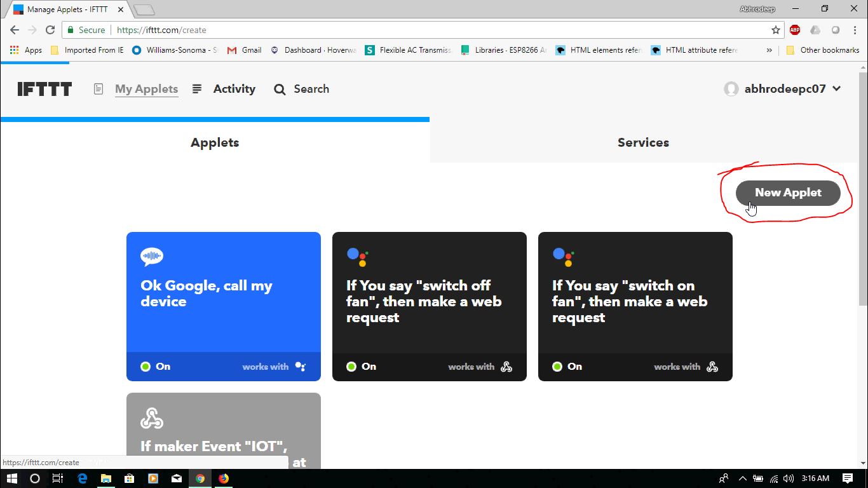Open the Mail app from taskbar
Image resolution: width=868 pixels, height=488 pixels.
pos(177,478)
